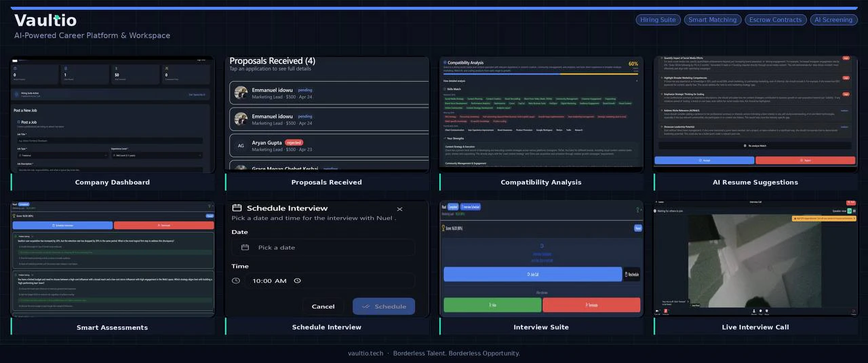Click the Smart Assessments caption label
The height and width of the screenshot is (363, 868).
[113, 328]
